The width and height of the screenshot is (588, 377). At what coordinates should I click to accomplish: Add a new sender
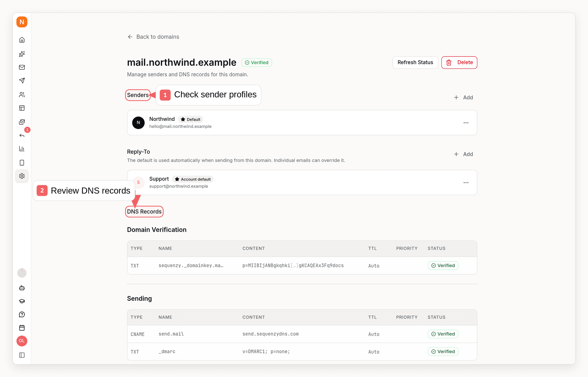point(463,97)
